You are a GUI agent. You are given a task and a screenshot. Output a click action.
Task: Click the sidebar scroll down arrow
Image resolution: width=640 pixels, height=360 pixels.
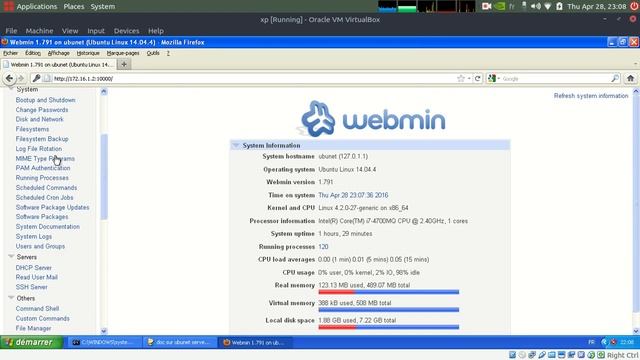pos(104,331)
